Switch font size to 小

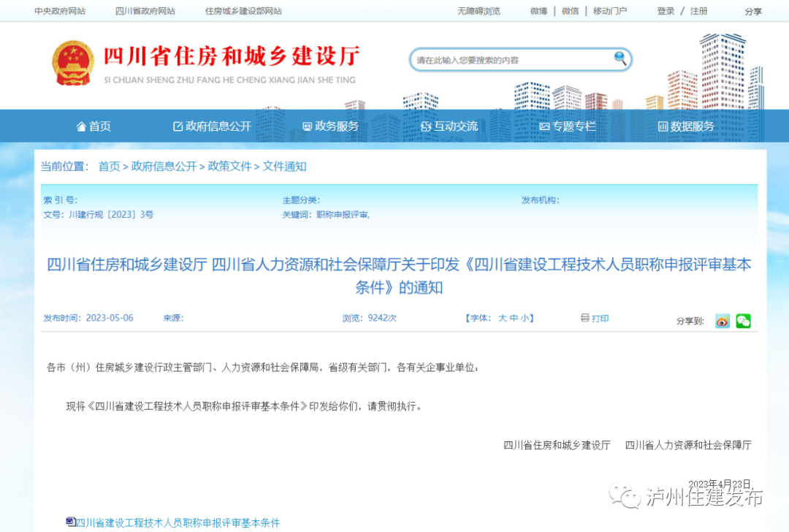tap(527, 318)
